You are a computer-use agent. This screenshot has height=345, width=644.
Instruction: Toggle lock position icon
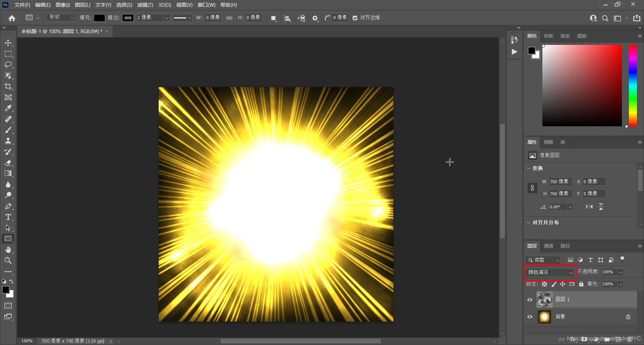pos(563,284)
